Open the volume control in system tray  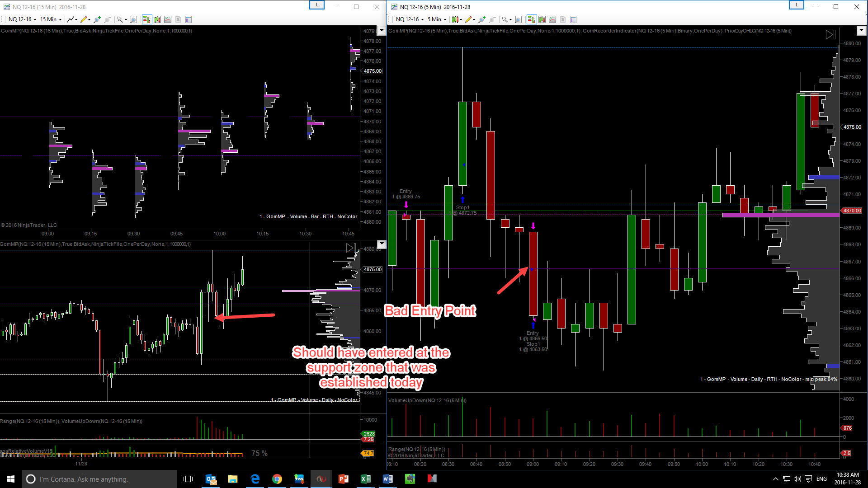point(797,479)
